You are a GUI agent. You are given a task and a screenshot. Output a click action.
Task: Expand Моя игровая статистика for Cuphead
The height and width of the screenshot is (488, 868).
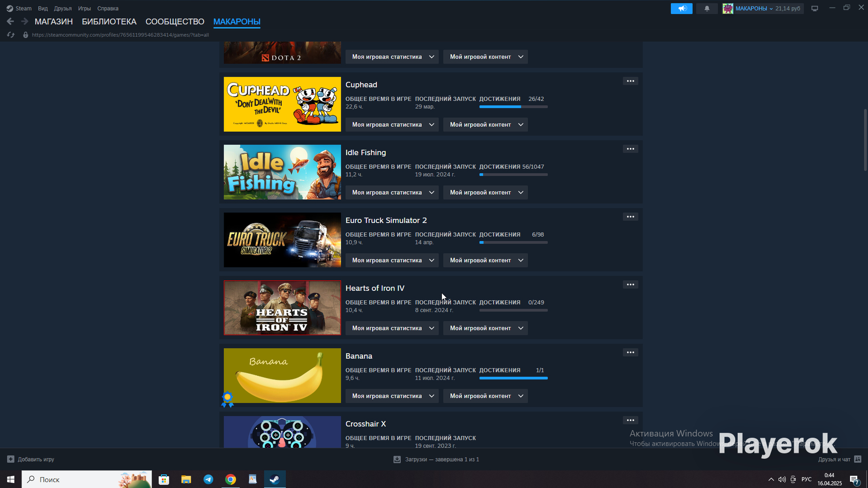click(x=392, y=124)
